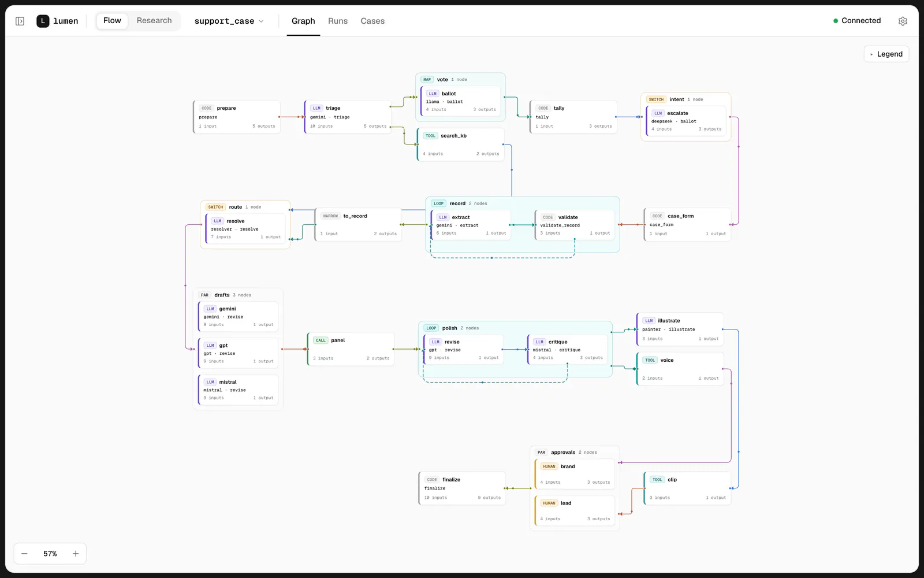Click the Connected status indicator

point(857,21)
